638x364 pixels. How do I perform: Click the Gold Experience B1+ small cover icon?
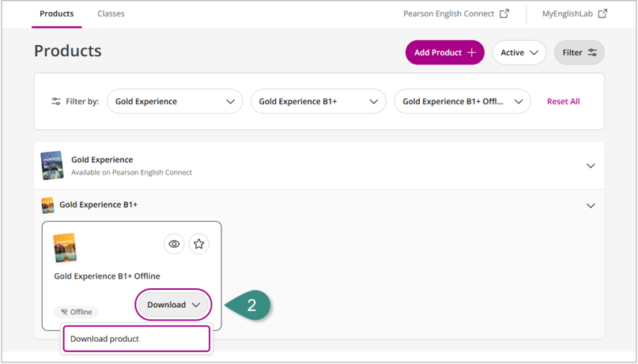tap(47, 205)
